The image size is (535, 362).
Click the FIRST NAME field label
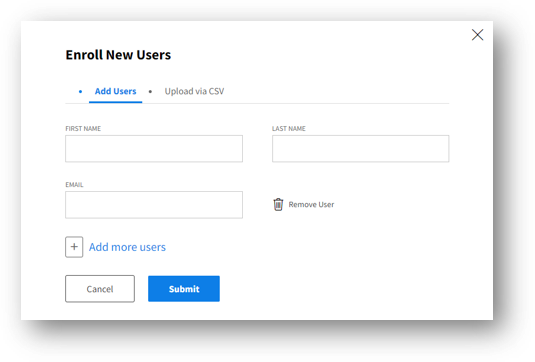point(83,129)
